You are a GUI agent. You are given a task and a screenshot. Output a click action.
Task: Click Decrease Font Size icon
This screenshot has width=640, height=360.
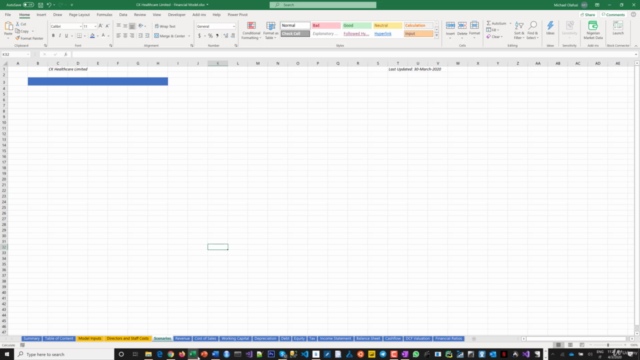click(x=107, y=26)
